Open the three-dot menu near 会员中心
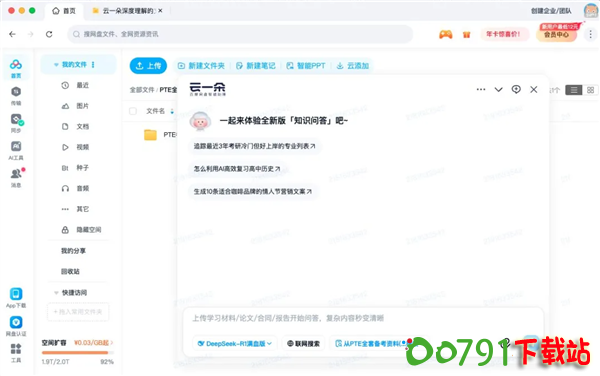This screenshot has width=600, height=376. tap(590, 34)
